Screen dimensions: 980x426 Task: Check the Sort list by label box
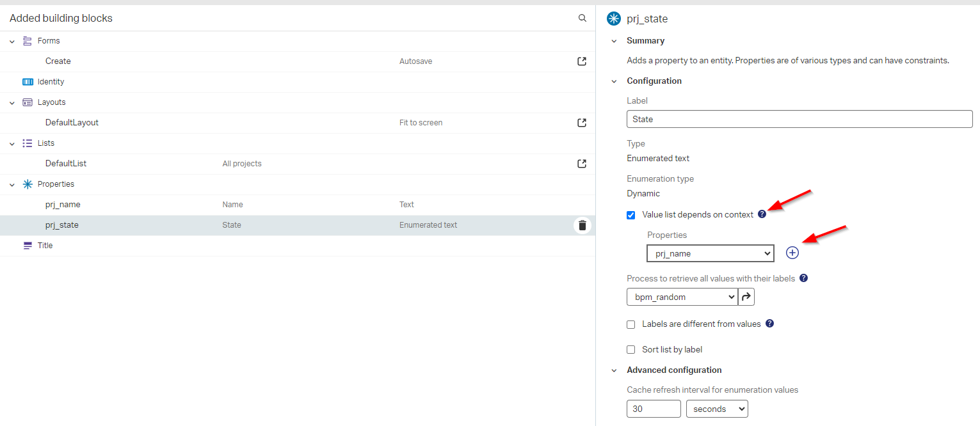tap(631, 350)
